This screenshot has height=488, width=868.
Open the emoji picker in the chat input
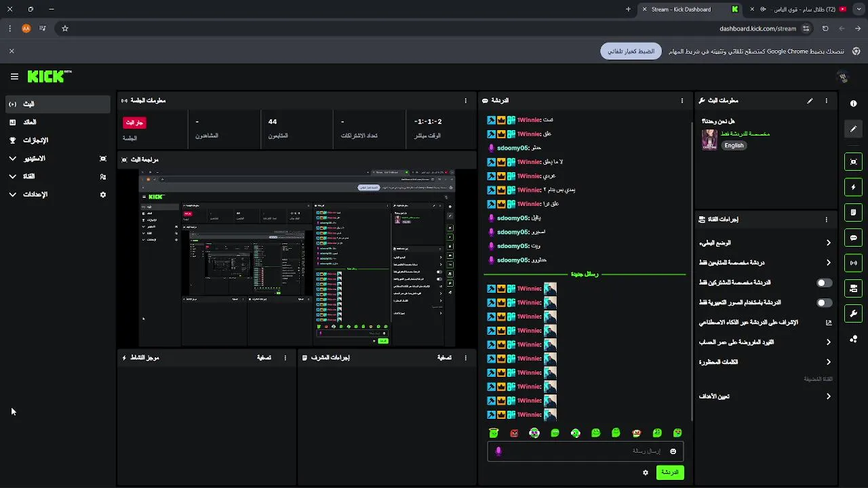point(673,451)
